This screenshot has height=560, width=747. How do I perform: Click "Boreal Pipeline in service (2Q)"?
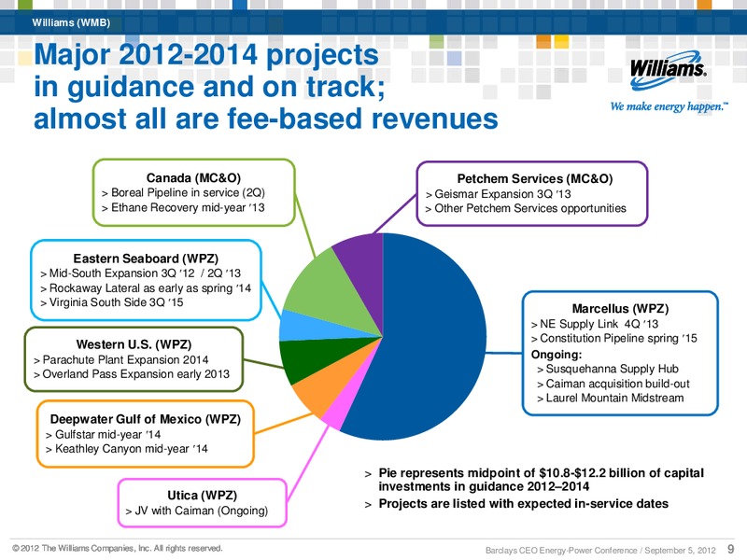188,192
